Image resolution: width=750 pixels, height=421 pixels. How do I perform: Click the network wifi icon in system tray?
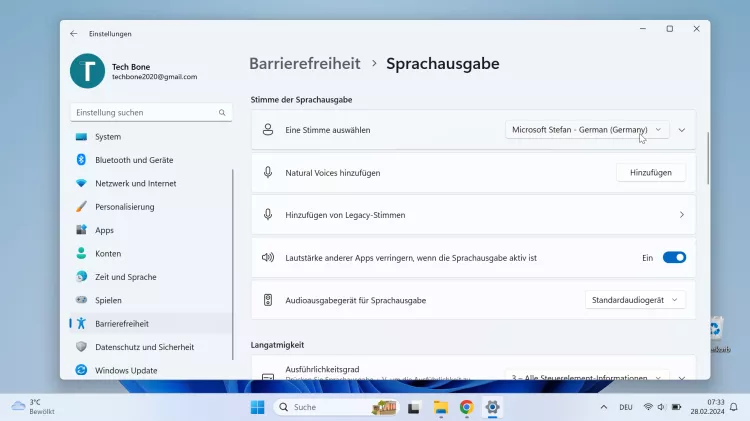pos(648,407)
